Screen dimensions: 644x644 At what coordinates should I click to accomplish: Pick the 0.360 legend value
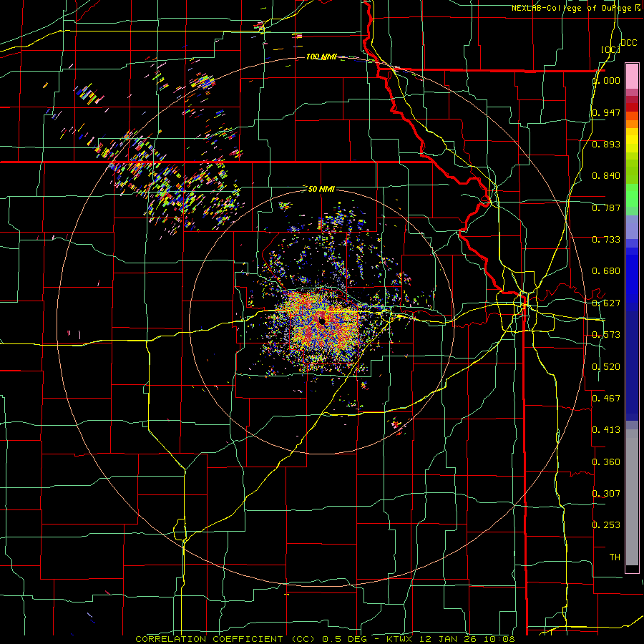(x=606, y=462)
